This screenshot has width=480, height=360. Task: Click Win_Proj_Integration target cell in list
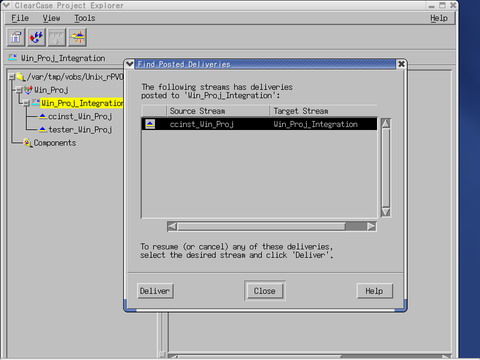(x=315, y=124)
